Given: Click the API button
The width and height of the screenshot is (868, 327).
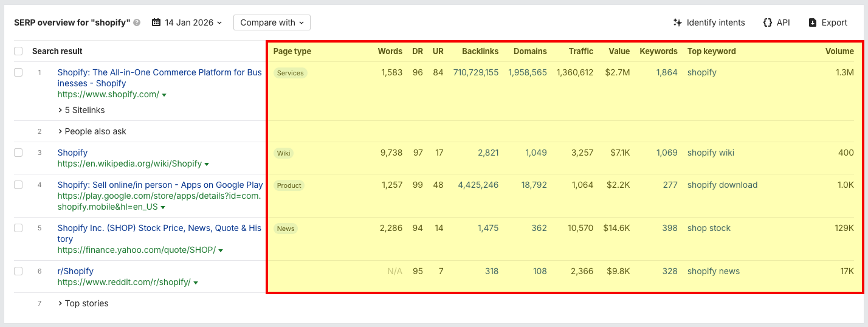Looking at the screenshot, I should tap(776, 22).
